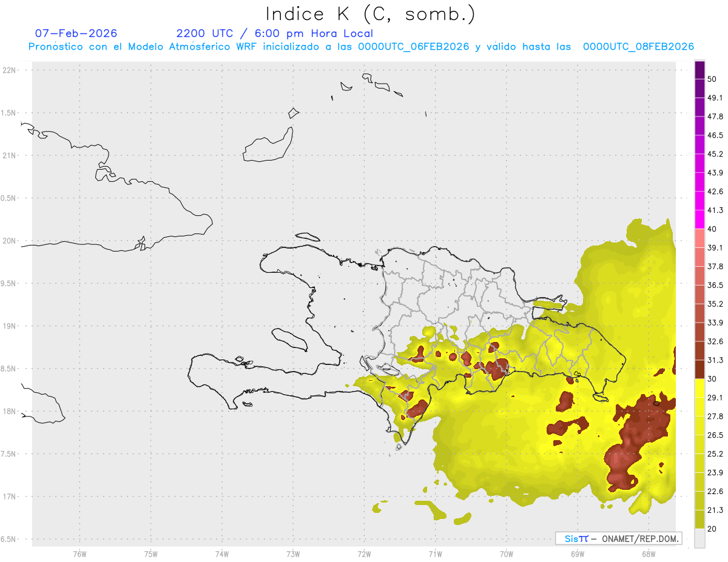The image size is (728, 562).
Task: Click the longitude label "76W"
Action: coord(79,554)
